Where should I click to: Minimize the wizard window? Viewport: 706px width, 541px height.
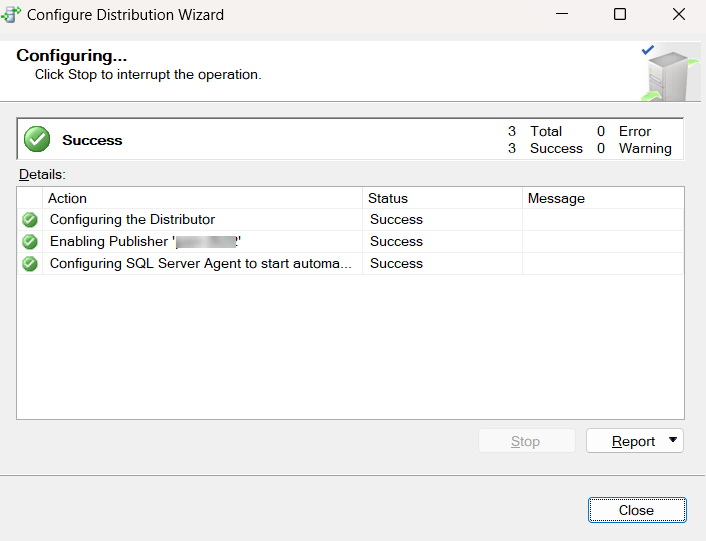561,15
